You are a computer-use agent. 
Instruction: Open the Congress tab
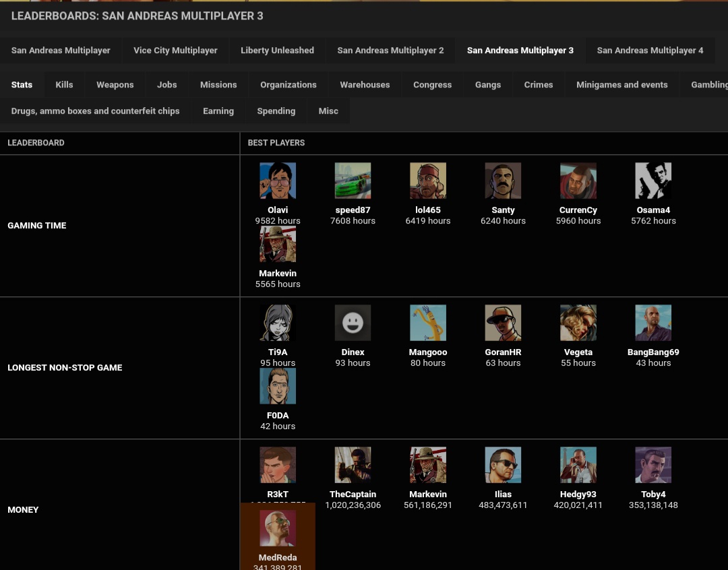432,84
